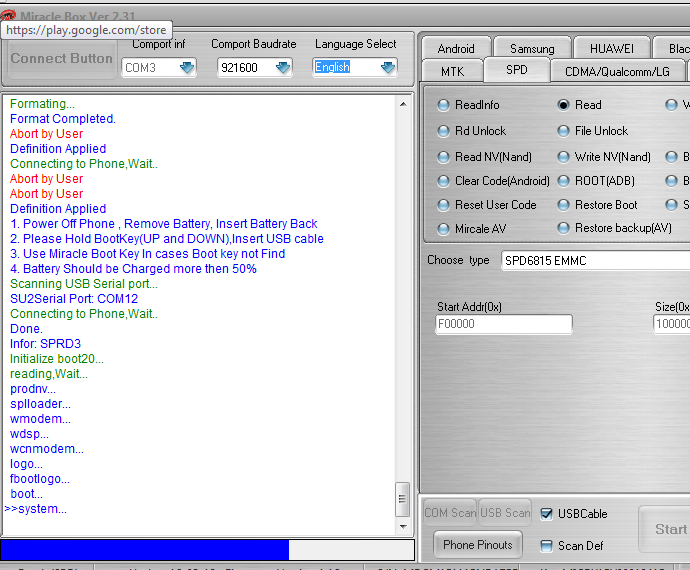Click the 'Infor: SPRD3' log line

click(45, 344)
